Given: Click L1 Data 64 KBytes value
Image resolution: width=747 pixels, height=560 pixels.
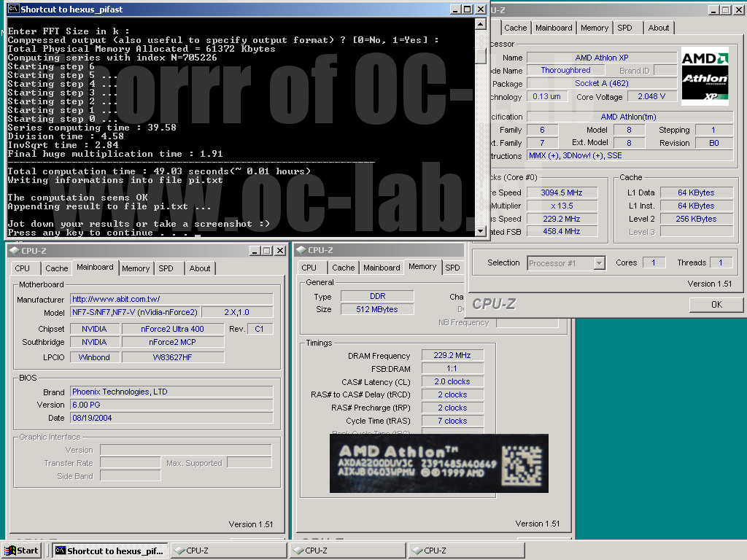Looking at the screenshot, I should (x=696, y=192).
